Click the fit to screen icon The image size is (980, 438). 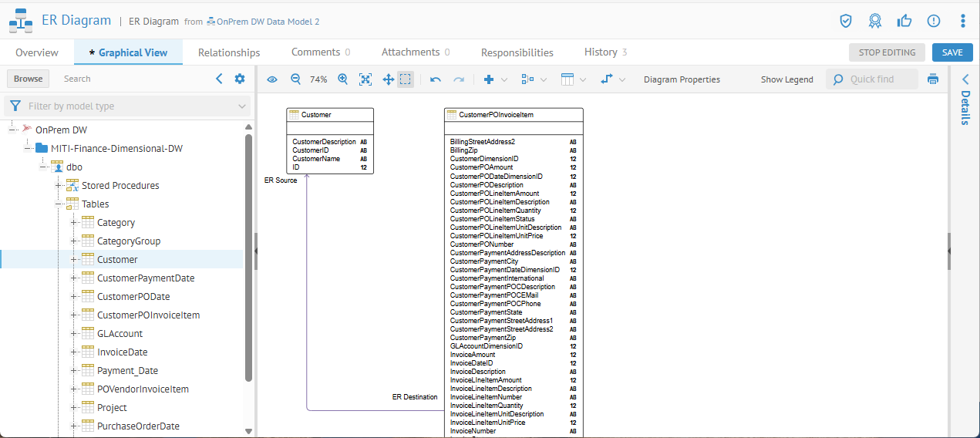pyautogui.click(x=365, y=79)
